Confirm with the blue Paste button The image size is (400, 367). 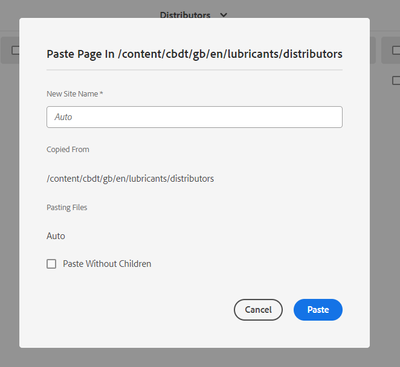tap(318, 310)
